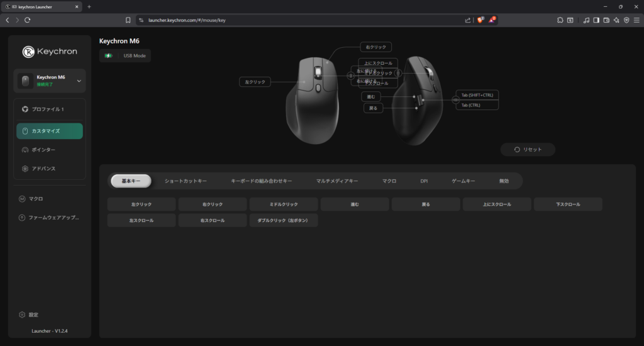644x346 pixels.
Task: Select the Tab (SHIFT+CTRL) mouse button label
Action: [x=477, y=95]
